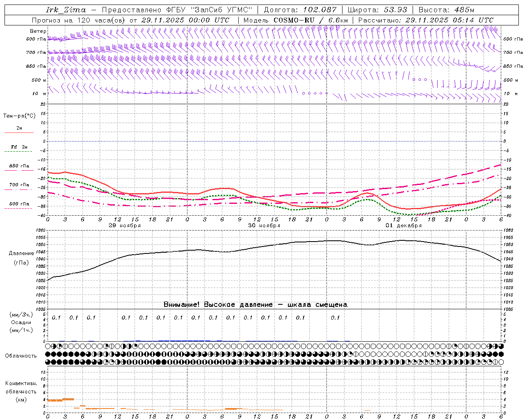Image resolution: width=525 pixels, height=420 pixels.
Task: Click the Облачность panel label
Action: (x=21, y=356)
